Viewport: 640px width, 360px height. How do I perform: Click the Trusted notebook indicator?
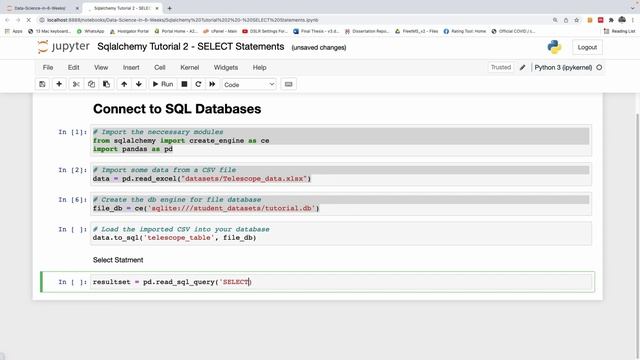click(x=501, y=67)
